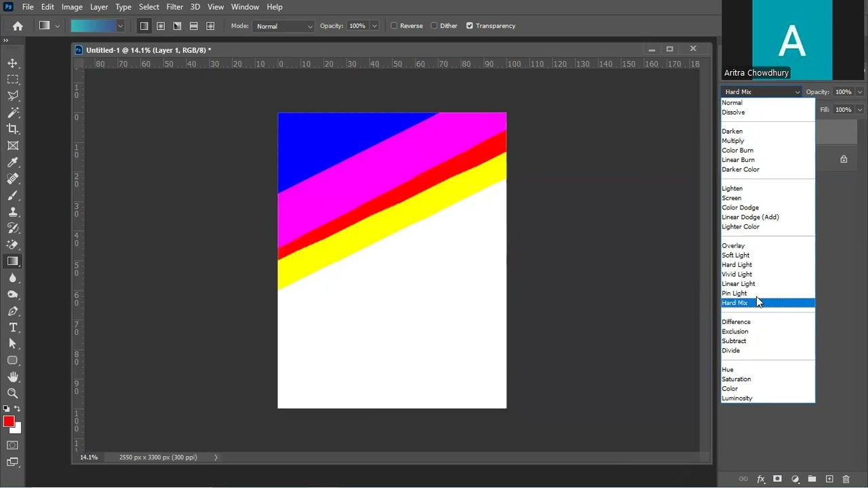This screenshot has height=488, width=868.
Task: Select the Hand tool
Action: [13, 377]
